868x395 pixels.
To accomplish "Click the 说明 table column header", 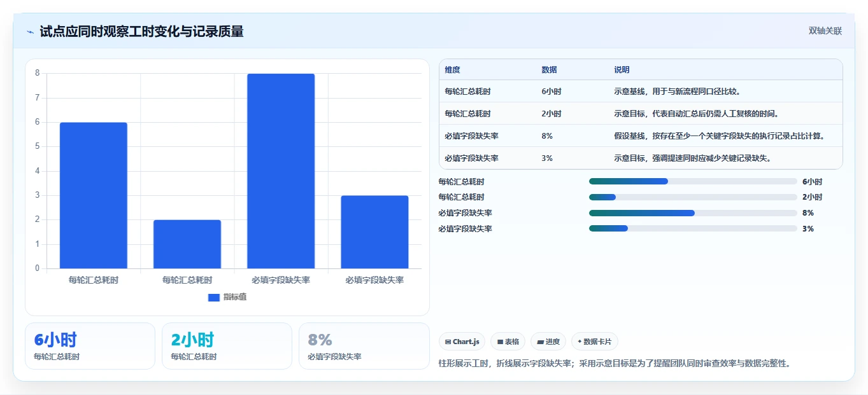I will 622,70.
